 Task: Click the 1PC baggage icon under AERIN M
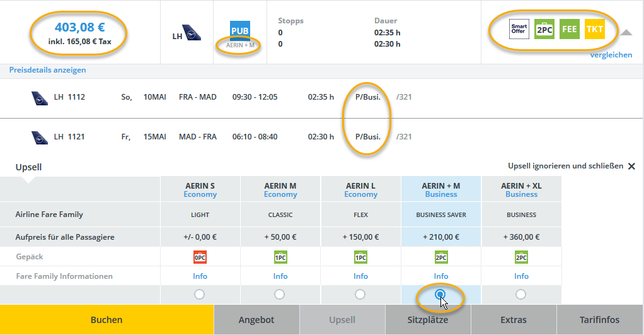pos(280,257)
